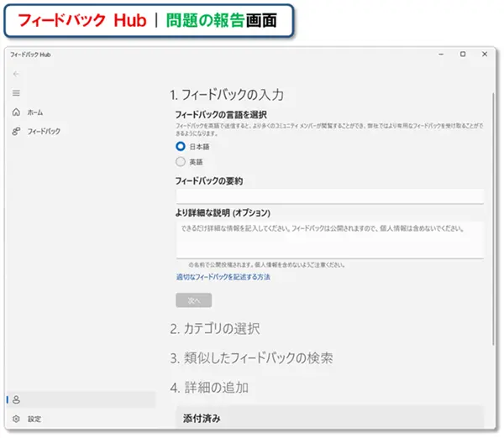Select the 英語 radio button

[x=181, y=162]
